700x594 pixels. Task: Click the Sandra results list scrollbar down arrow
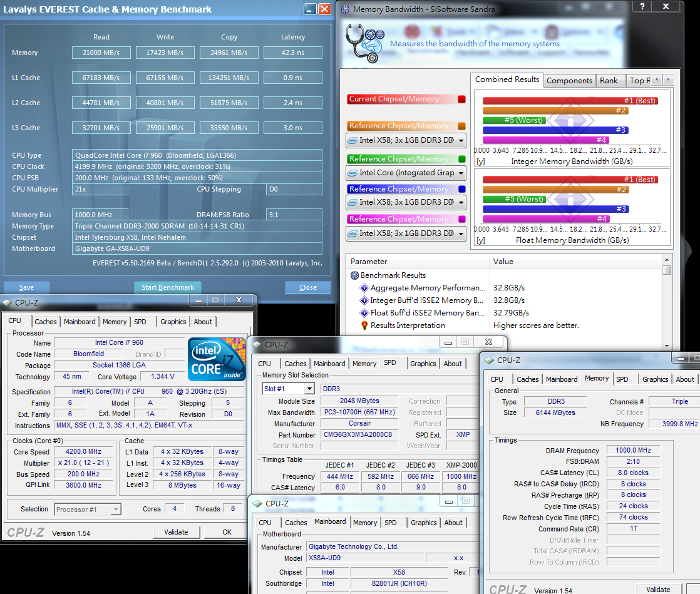click(667, 345)
